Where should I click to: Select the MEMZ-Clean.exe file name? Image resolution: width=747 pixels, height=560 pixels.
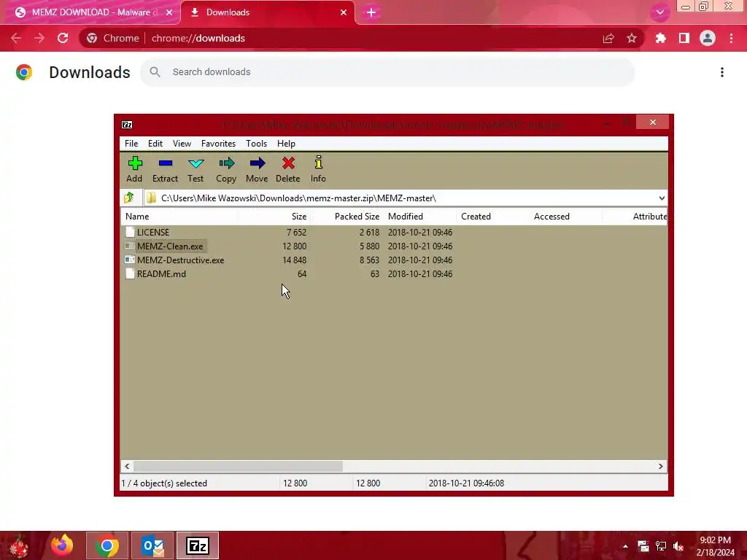170,246
